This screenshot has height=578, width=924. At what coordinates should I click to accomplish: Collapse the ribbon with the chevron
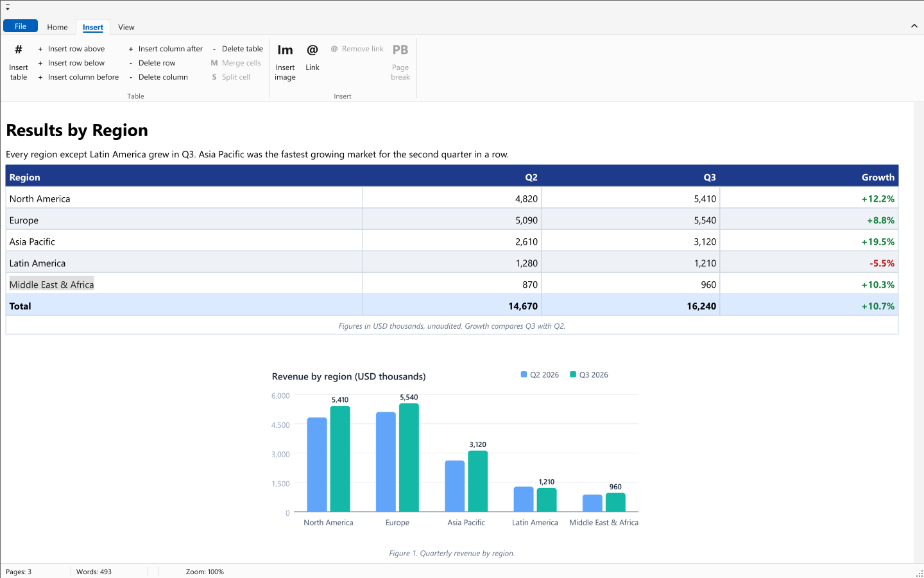pos(914,26)
